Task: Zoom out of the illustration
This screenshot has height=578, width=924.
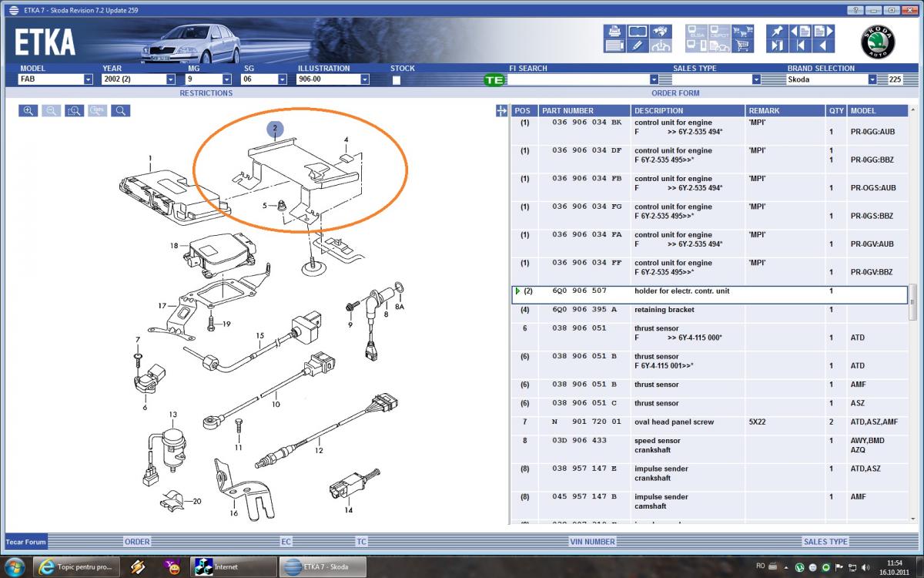Action: (x=52, y=111)
